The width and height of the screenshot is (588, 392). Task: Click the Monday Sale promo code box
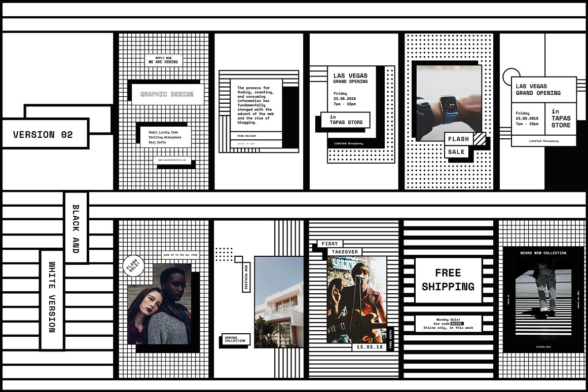[448, 324]
